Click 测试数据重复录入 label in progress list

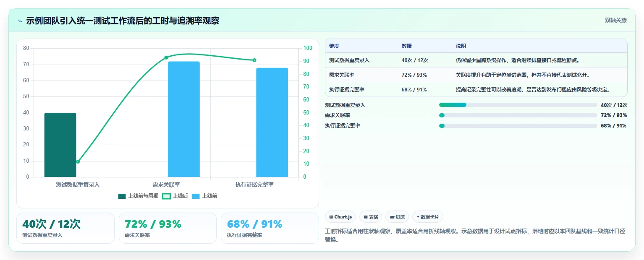[345, 105]
